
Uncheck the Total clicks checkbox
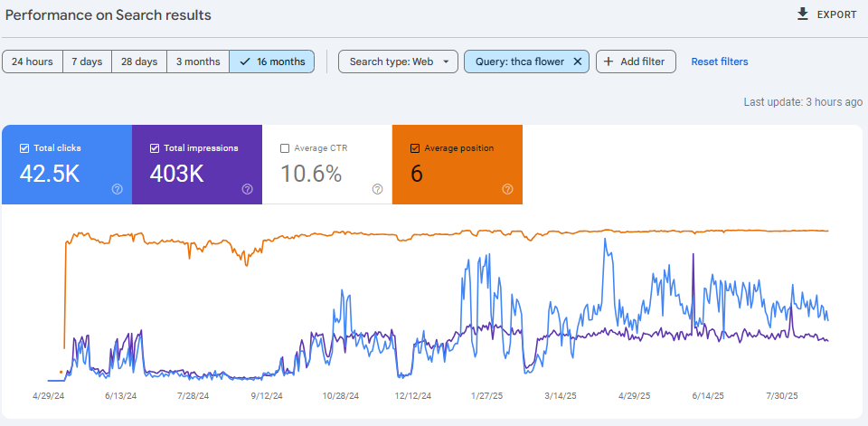pos(24,148)
